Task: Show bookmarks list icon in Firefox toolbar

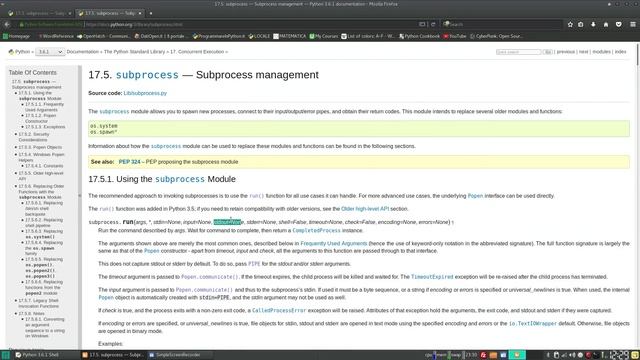Action: pos(581,24)
